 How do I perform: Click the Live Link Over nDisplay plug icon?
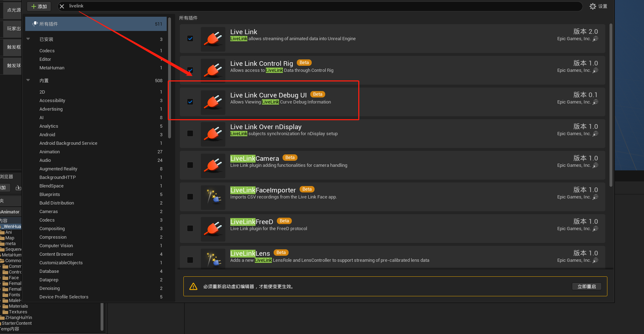click(x=213, y=134)
